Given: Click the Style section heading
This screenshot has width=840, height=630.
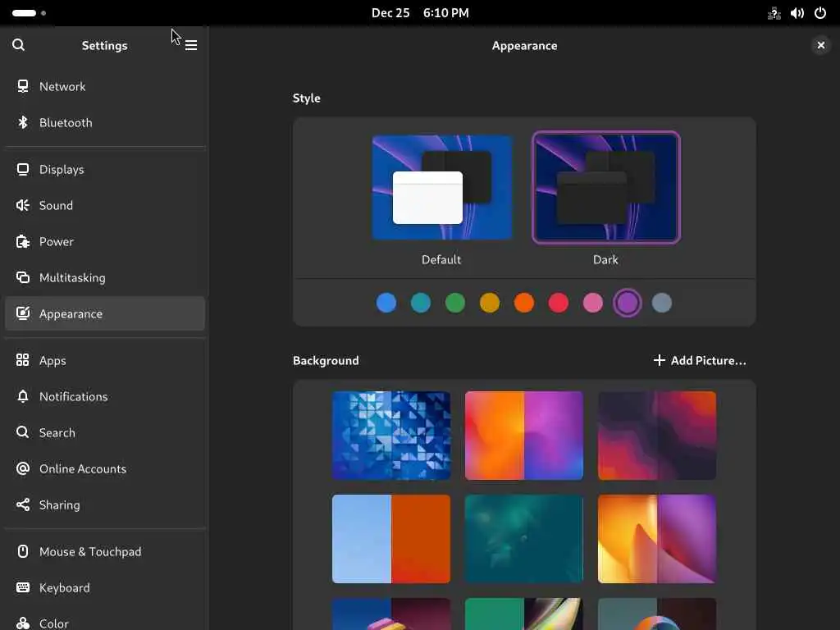Looking at the screenshot, I should [x=307, y=98].
